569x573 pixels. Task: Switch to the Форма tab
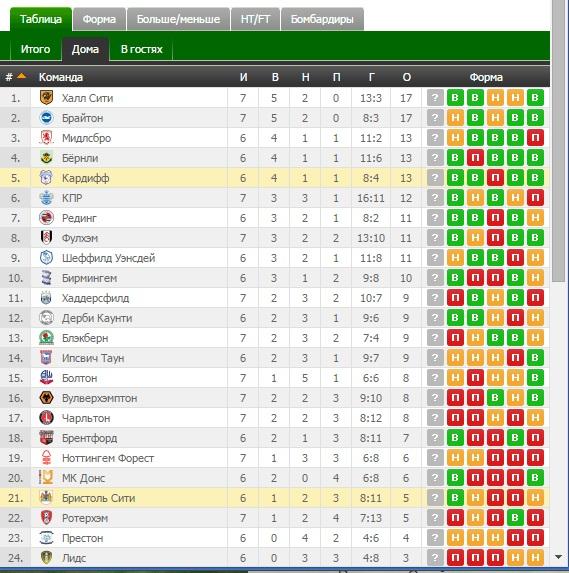[x=99, y=19]
